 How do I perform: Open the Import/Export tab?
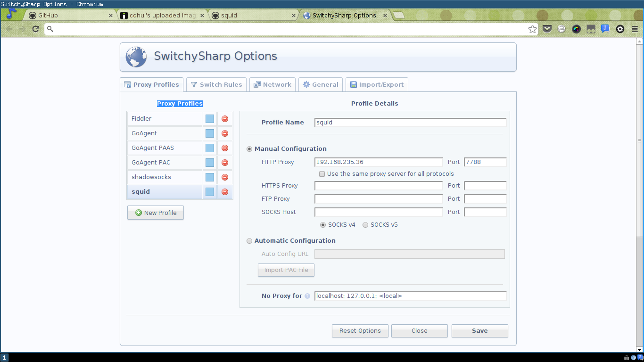click(377, 85)
